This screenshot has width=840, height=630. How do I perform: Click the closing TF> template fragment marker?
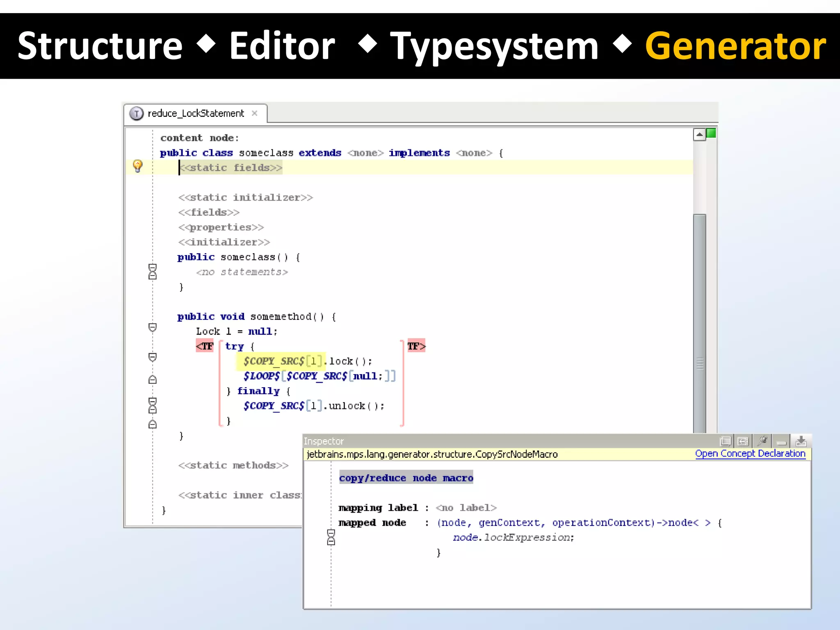coord(416,346)
